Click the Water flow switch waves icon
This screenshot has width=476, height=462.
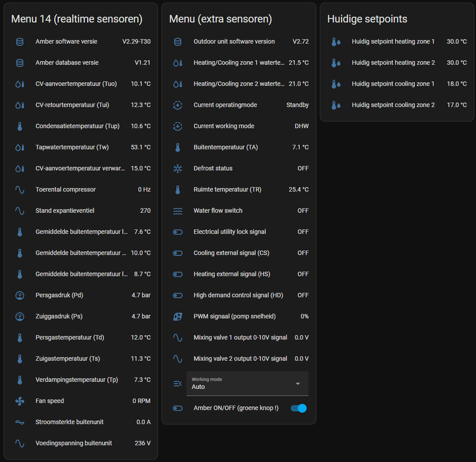click(x=177, y=210)
